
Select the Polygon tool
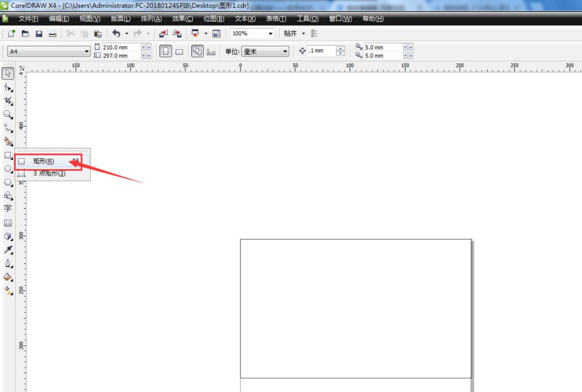(8, 183)
